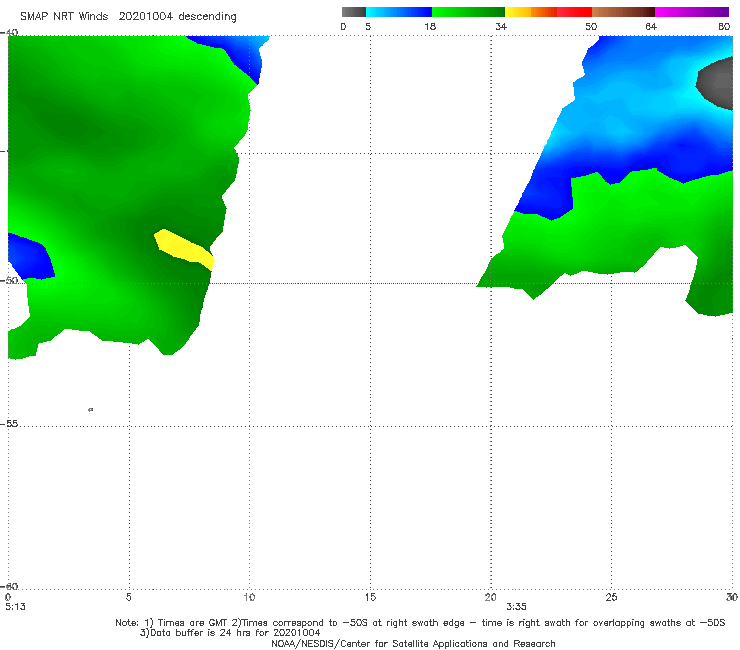This screenshot has width=740, height=650.
Task: Click the brown 50-64 segment of the color bar
Action: [623, 12]
